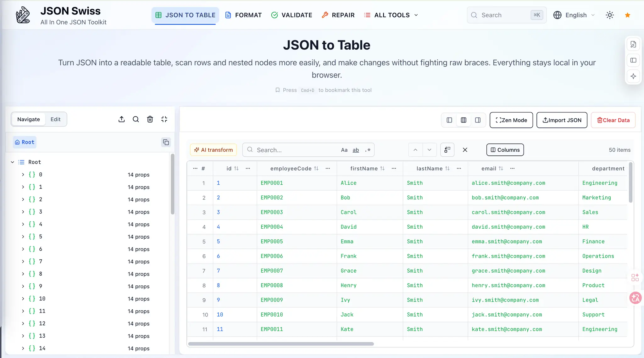Click the replace/filter icon next to arrows
644x358 pixels.
point(447,150)
